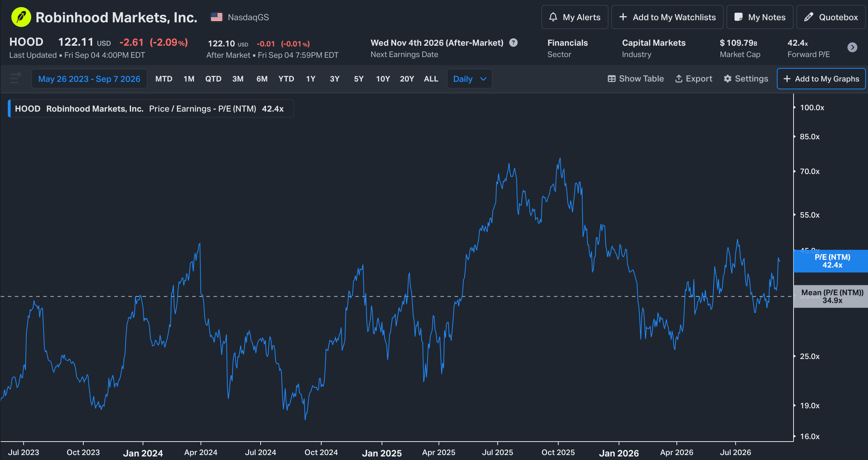Expand more stats with right chevron
Screen dimensions: 868x460
(x=852, y=47)
